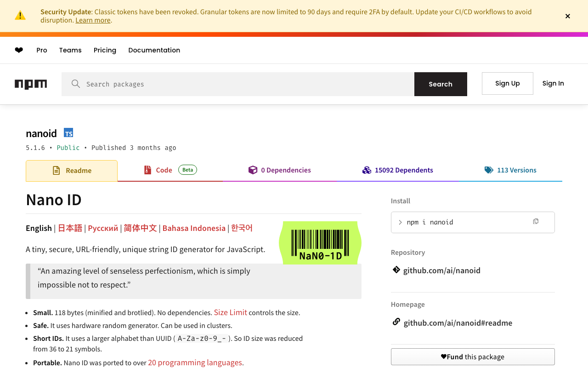This screenshot has width=588, height=368.
Task: Click the Sign Up button
Action: pyautogui.click(x=508, y=83)
